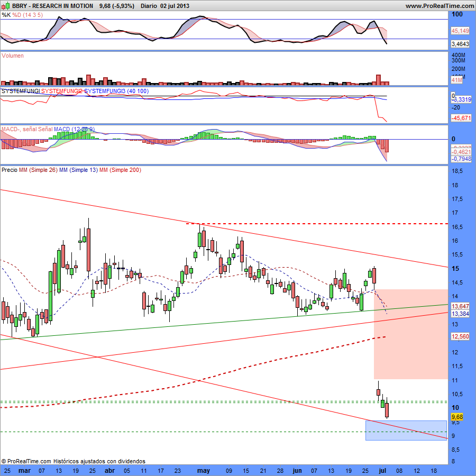Select the MACD (12 26 9) label
Viewport: 476px width, 476px height.
[75, 130]
